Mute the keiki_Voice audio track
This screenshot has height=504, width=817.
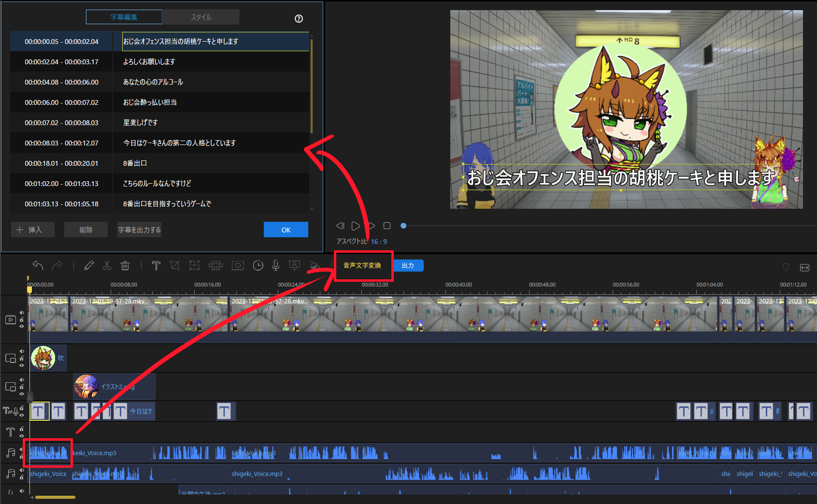[22, 449]
